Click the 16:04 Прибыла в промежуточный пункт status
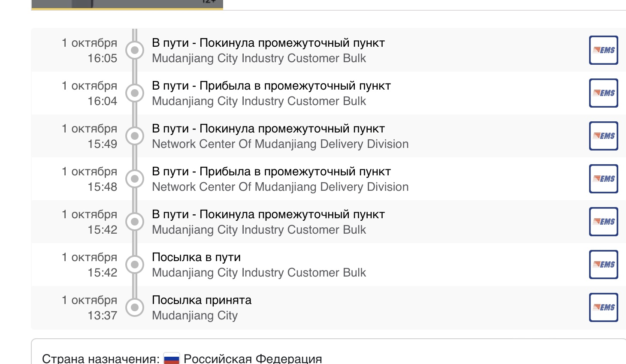This screenshot has width=626, height=364. [x=271, y=86]
